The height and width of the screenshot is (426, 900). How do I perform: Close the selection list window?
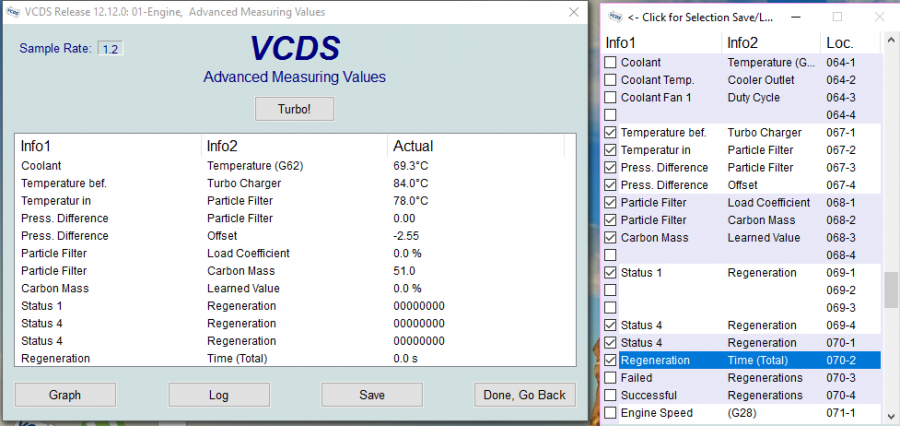879,17
